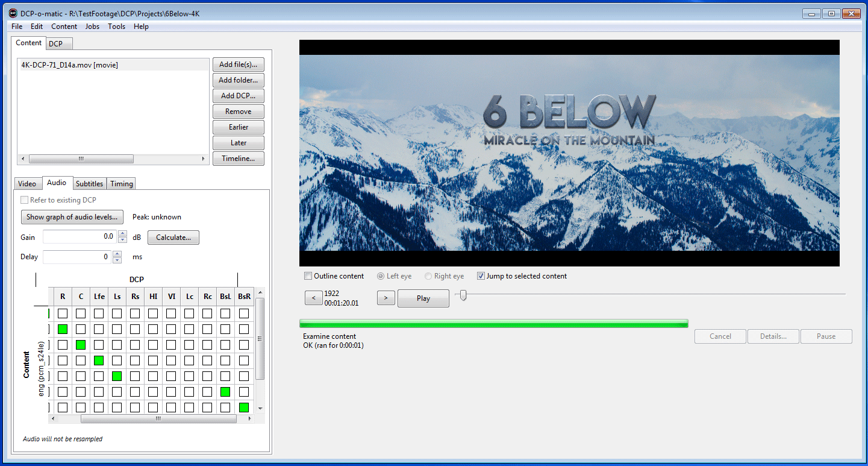Click the job Details... button
This screenshot has height=466, width=868.
pyautogui.click(x=773, y=336)
